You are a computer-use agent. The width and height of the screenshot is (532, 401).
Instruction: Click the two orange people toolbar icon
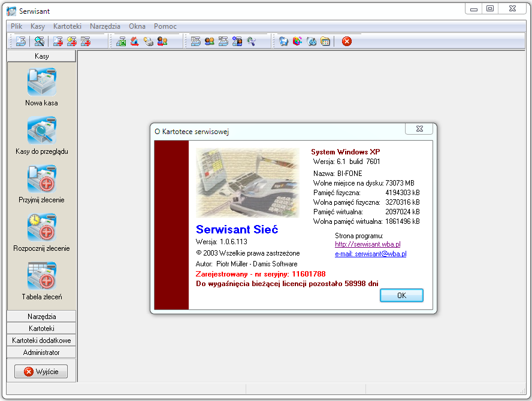click(x=209, y=41)
